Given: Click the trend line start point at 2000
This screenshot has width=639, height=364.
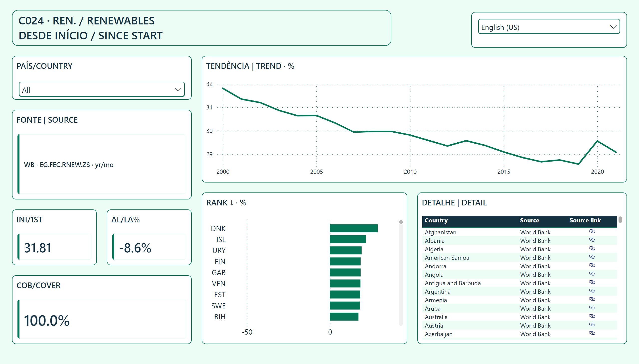Looking at the screenshot, I should click(x=223, y=88).
